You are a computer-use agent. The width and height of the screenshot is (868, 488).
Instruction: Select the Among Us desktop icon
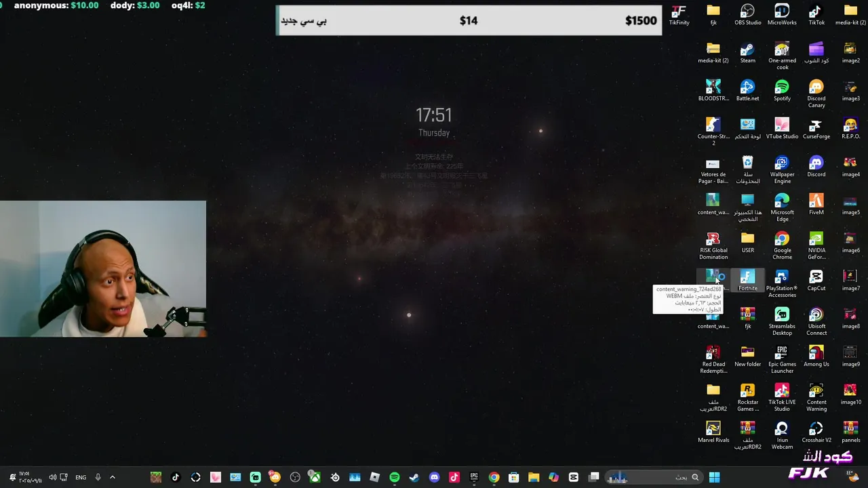point(816,356)
